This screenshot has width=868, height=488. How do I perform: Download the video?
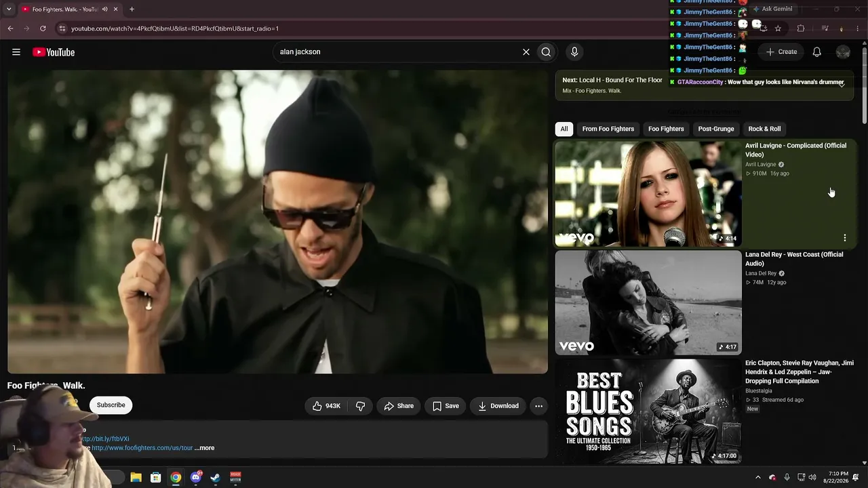pyautogui.click(x=498, y=406)
